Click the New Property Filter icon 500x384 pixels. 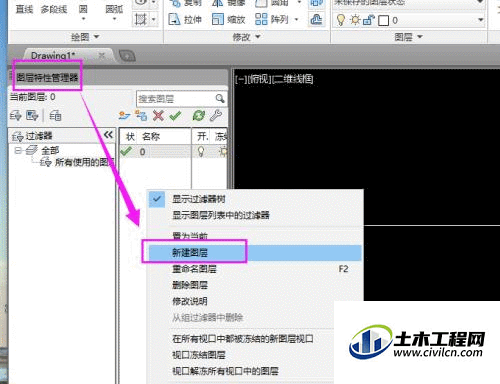click(15, 116)
